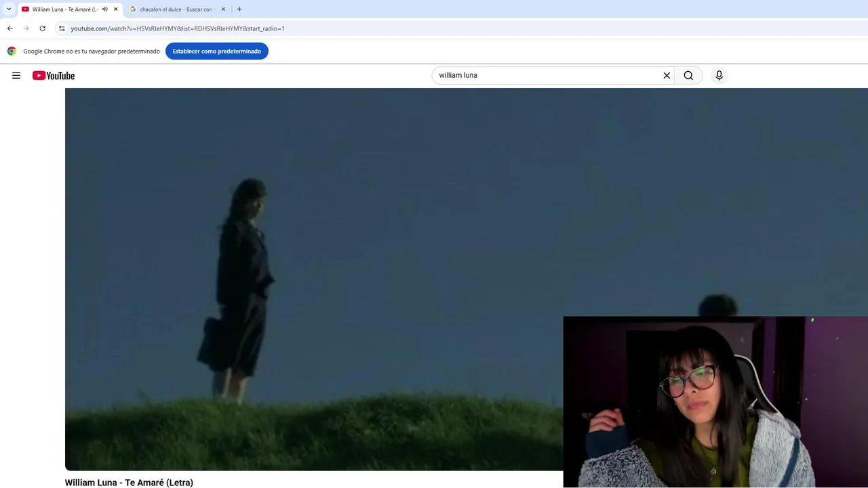Expand the tab search dropdown arrow
Image resolution: width=868 pixels, height=488 pixels.
9,9
